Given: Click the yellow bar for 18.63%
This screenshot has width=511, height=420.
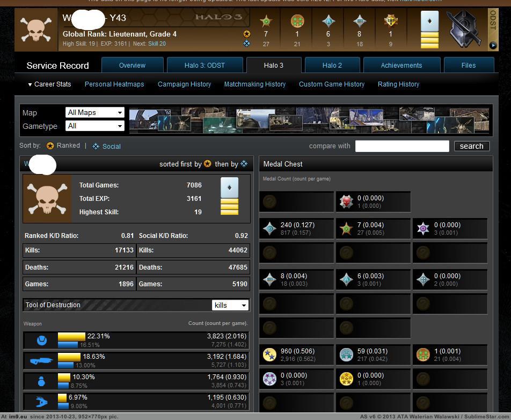Looking at the screenshot, I should 69,357.
